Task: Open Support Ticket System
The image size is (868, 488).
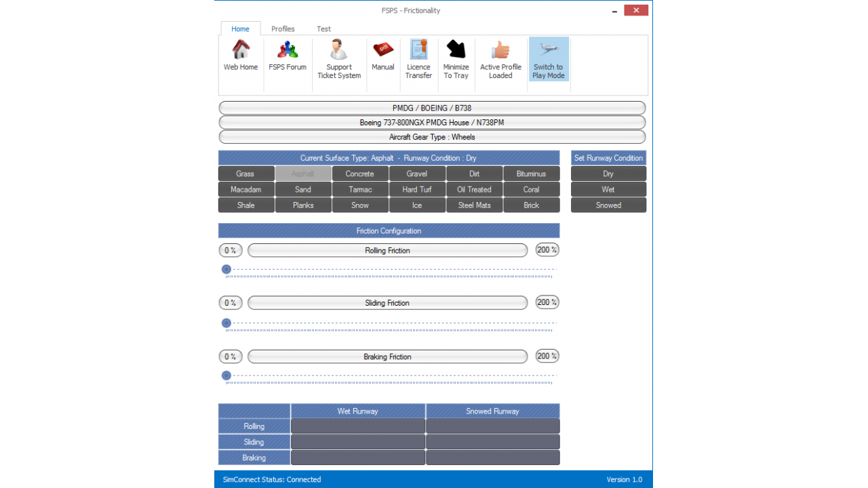Action: coord(339,60)
